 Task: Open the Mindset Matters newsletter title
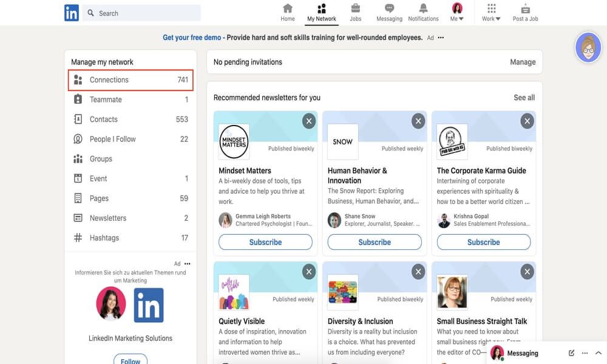(x=245, y=170)
